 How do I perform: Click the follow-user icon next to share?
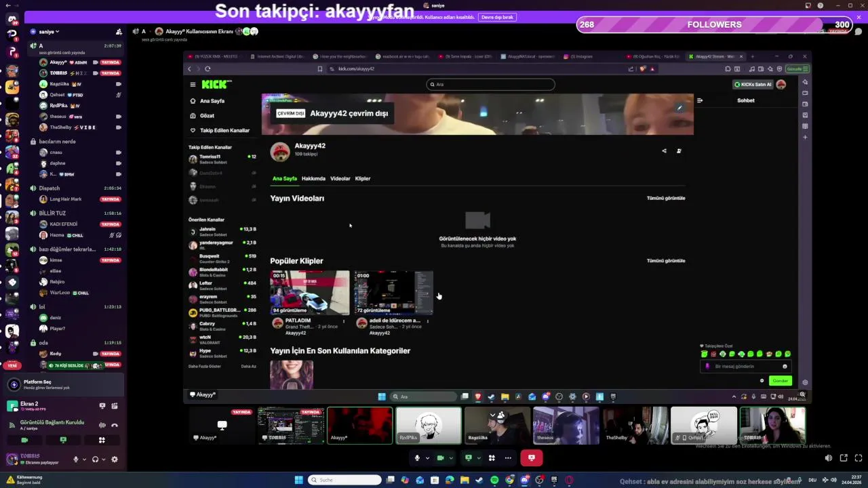(x=679, y=151)
